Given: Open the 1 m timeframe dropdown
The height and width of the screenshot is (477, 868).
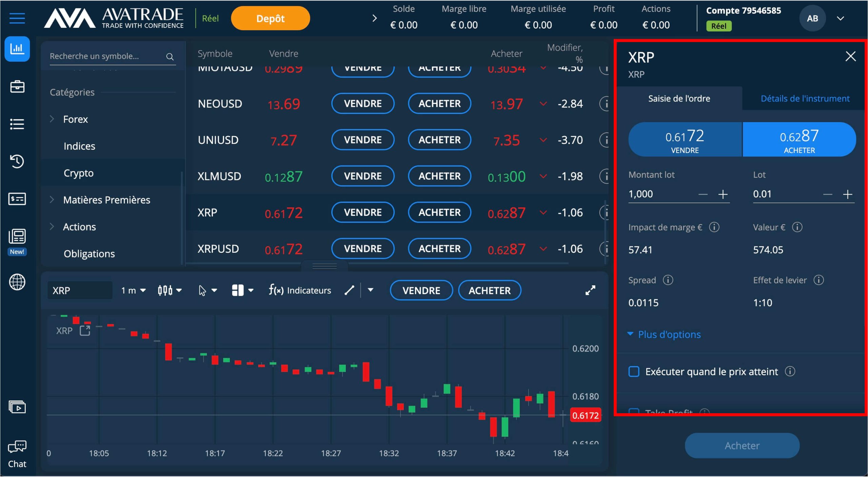Looking at the screenshot, I should 133,290.
